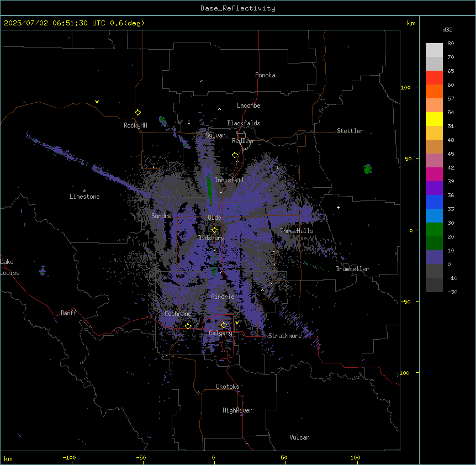Click the 50 tick label on vertical axis
This screenshot has height=465, width=476.
pyautogui.click(x=408, y=158)
